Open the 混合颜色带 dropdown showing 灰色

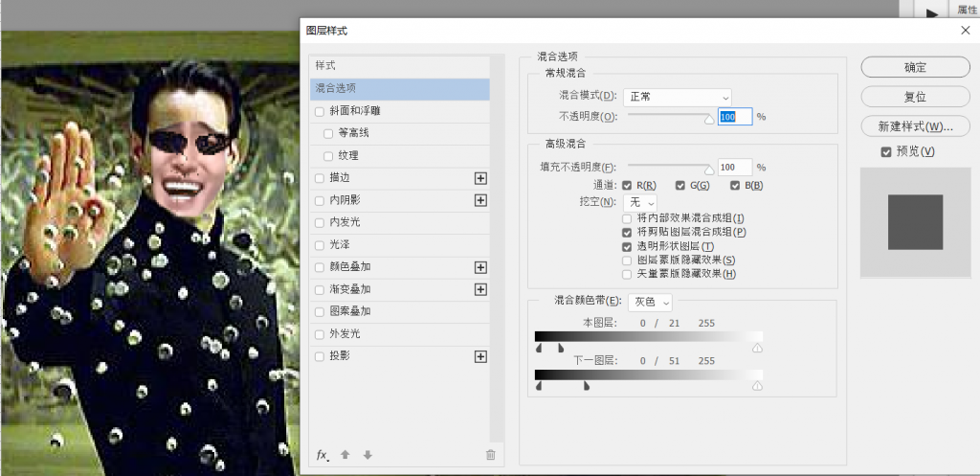pos(651,302)
